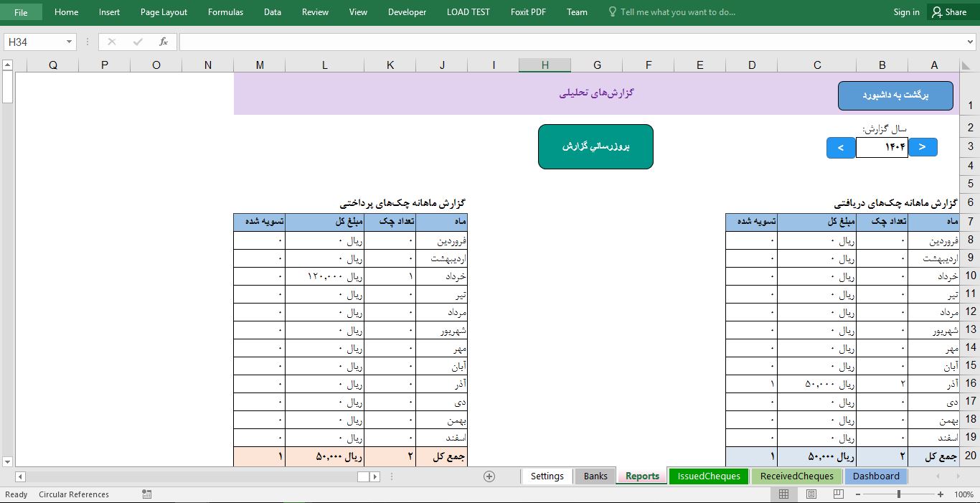
Task: Switch to Normal view in status bar
Action: [x=783, y=494]
